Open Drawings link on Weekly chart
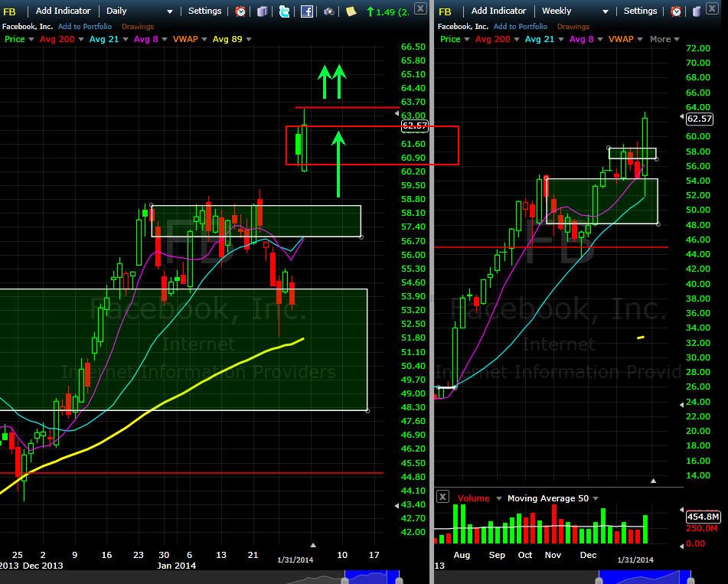Viewport: 728px width, 584px height. (x=573, y=27)
